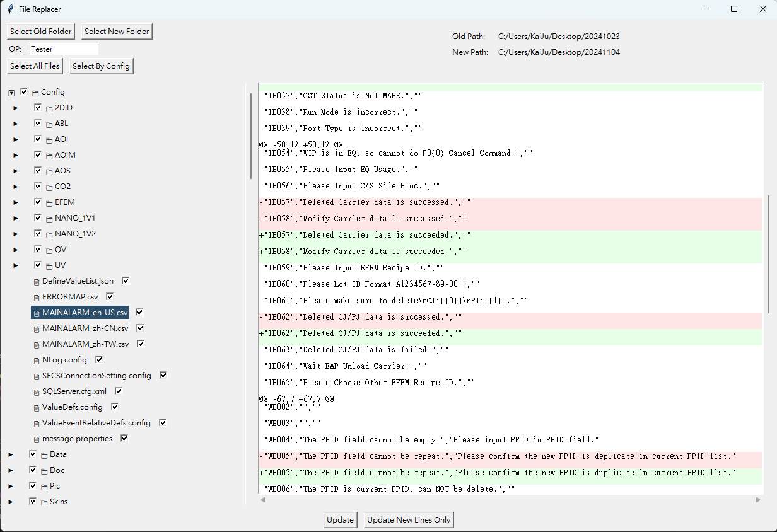Click the file icon for SQLServer.cfg.xml
This screenshot has width=777, height=532.
pos(38,391)
